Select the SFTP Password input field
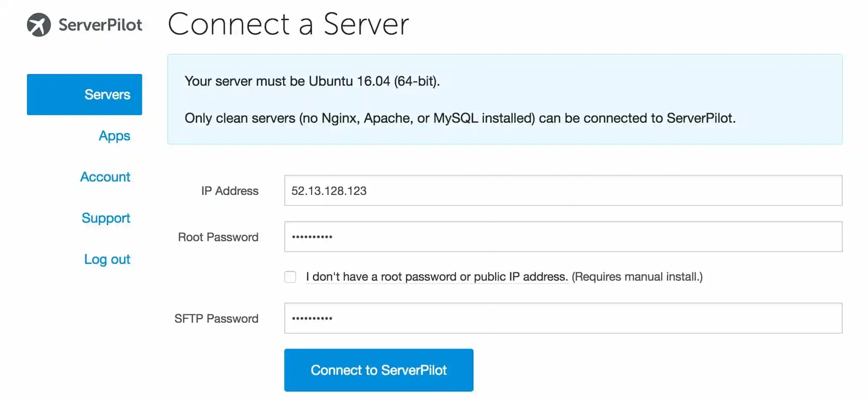The image size is (868, 400). 564,318
